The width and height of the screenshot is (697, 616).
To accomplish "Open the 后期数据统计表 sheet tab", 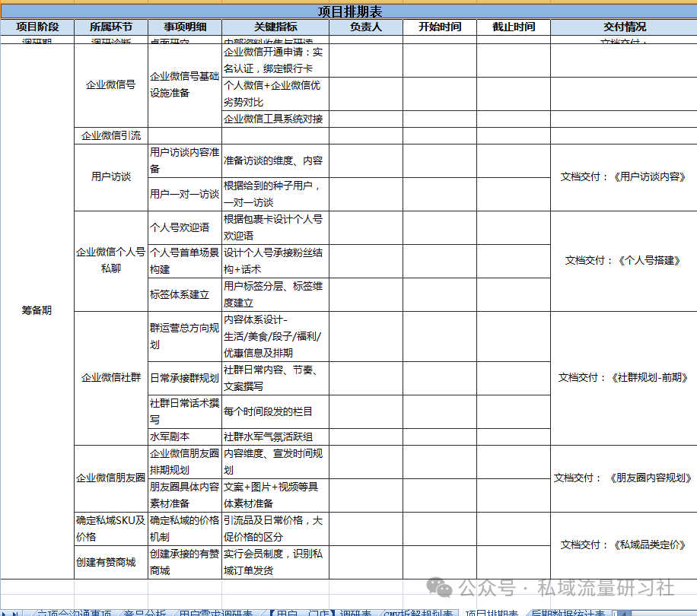I will click(568, 613).
